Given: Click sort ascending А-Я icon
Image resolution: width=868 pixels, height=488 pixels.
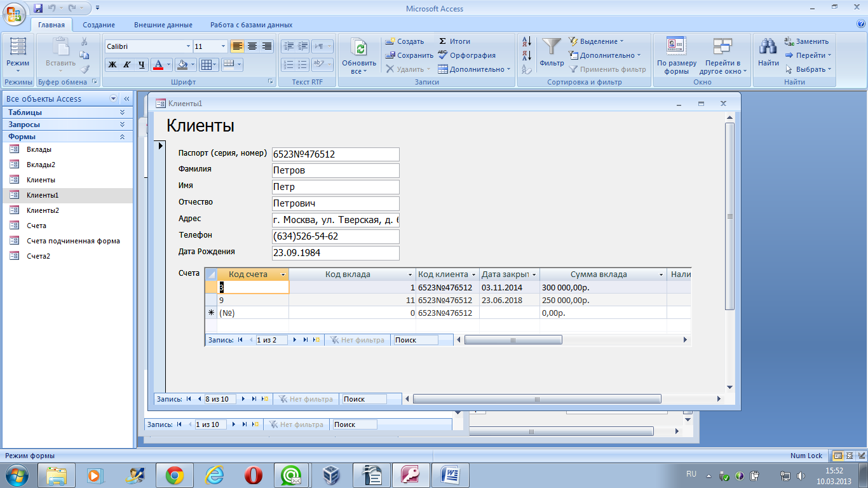Looking at the screenshot, I should pos(526,42).
